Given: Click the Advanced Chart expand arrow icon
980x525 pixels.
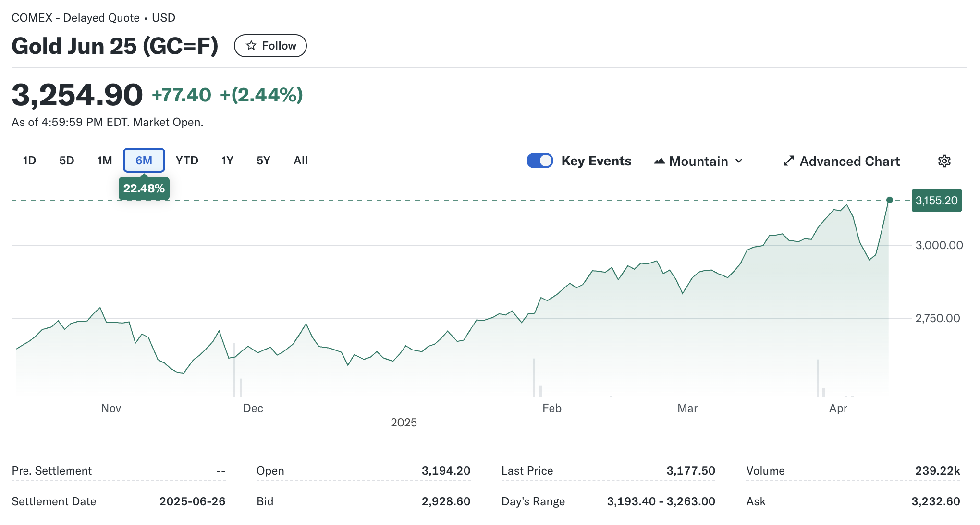Looking at the screenshot, I should click(788, 161).
